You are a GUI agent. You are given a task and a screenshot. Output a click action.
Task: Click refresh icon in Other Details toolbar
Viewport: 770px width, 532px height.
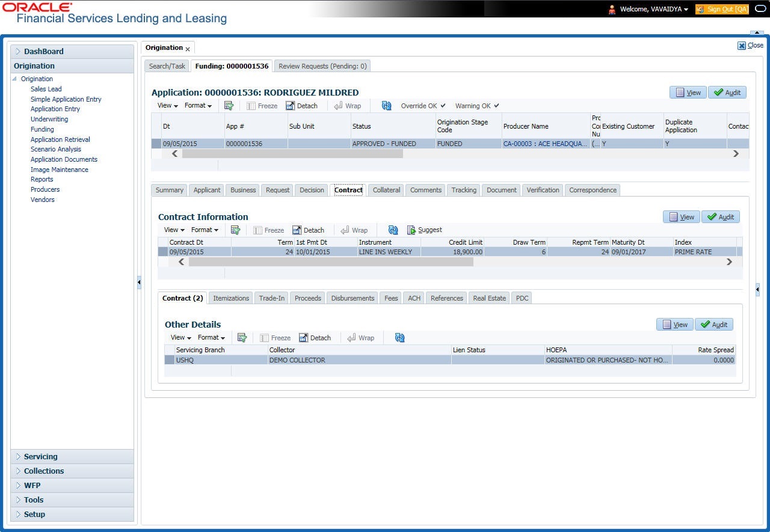400,338
